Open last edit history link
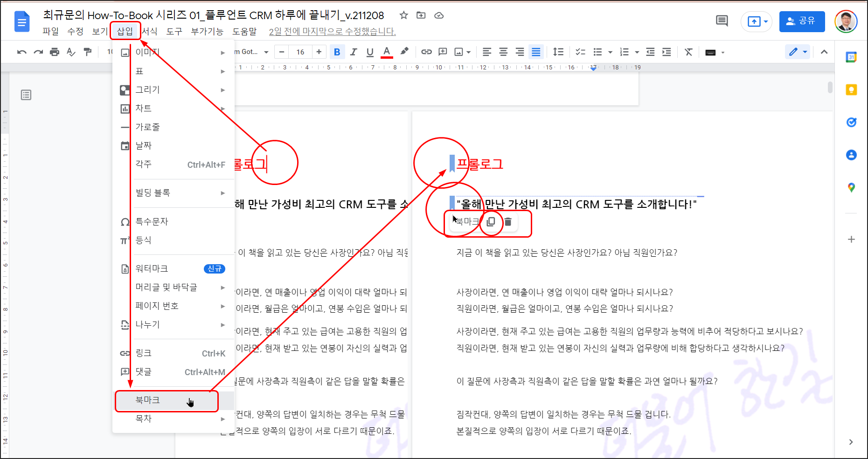868x459 pixels. pyautogui.click(x=332, y=32)
